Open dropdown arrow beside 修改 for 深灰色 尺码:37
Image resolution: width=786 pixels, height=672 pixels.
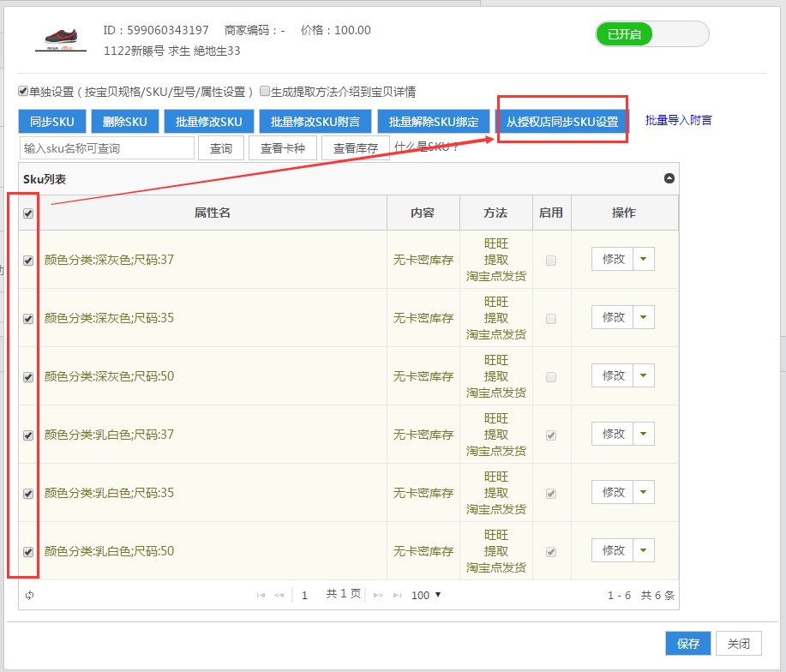coord(644,259)
